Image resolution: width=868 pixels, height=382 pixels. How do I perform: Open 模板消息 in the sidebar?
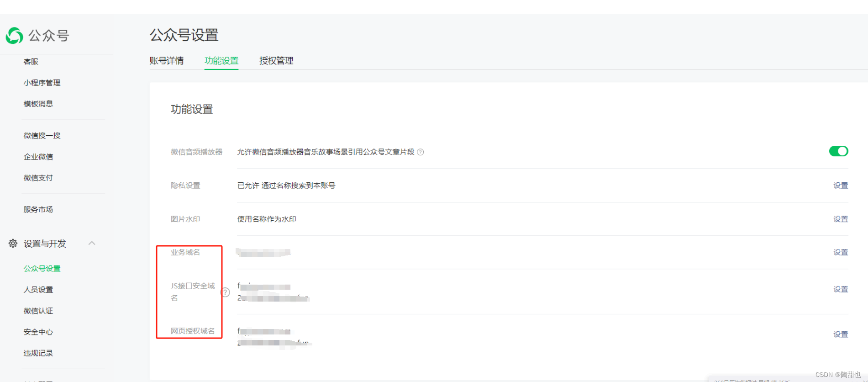38,104
